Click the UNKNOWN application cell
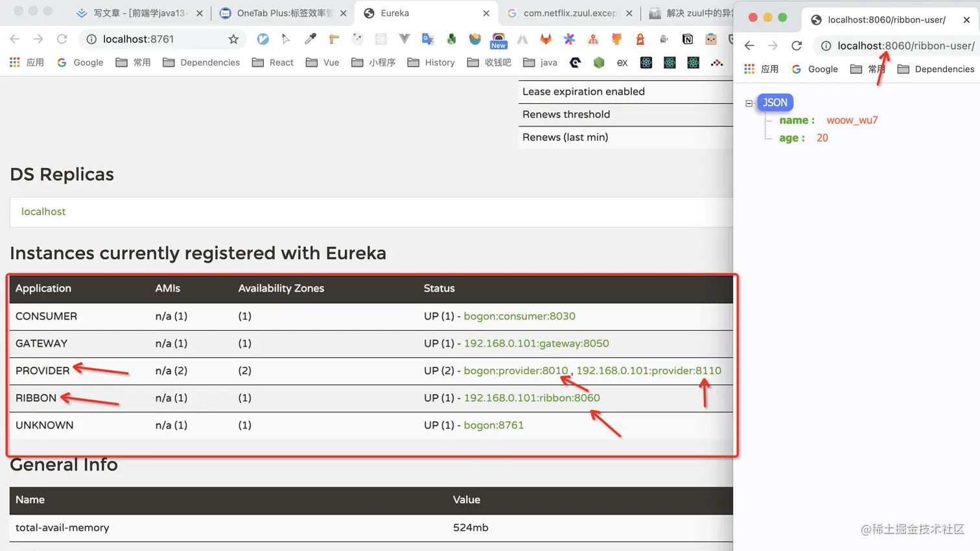The image size is (980, 551). tap(44, 425)
